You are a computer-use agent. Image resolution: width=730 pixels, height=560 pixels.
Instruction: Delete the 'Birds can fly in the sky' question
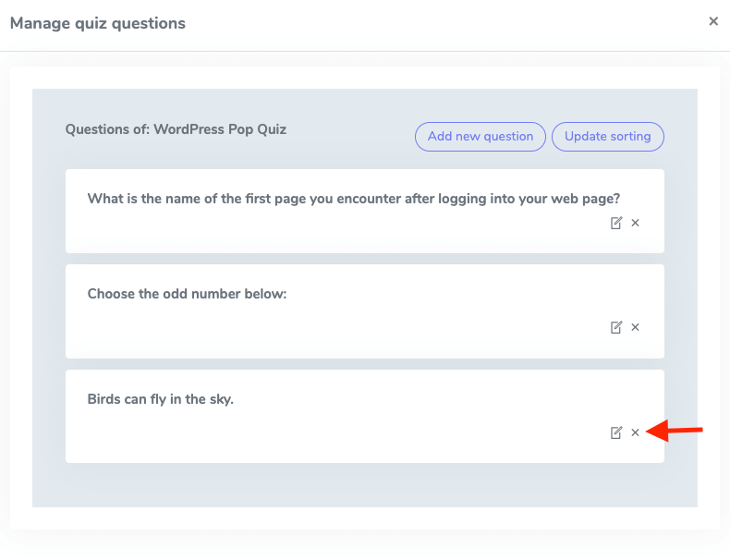(x=636, y=432)
